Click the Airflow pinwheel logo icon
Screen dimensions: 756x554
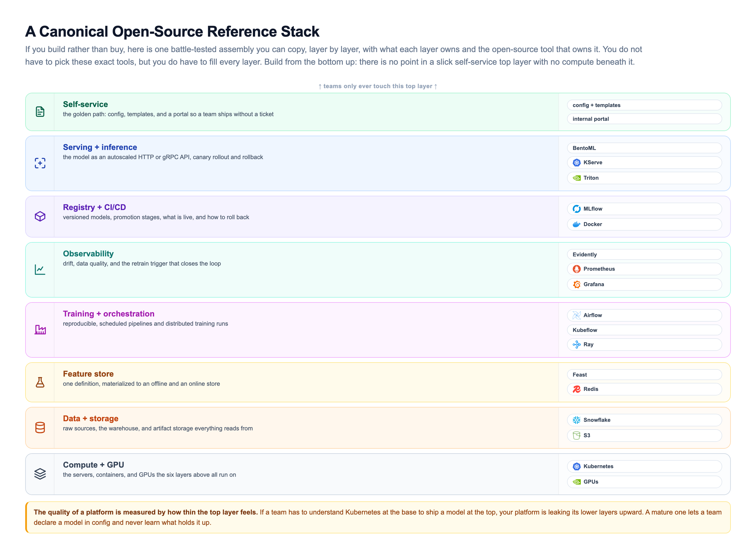576,315
